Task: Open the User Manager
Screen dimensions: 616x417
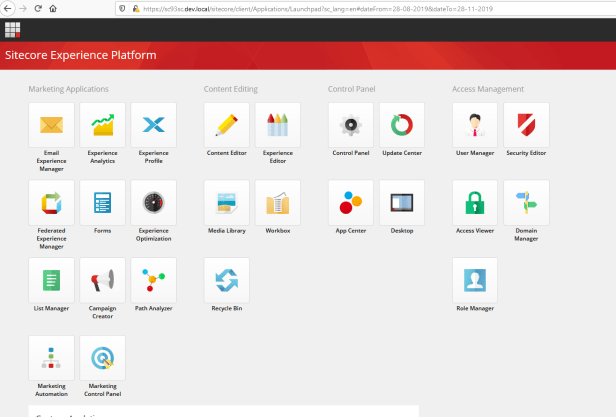Action: [475, 125]
